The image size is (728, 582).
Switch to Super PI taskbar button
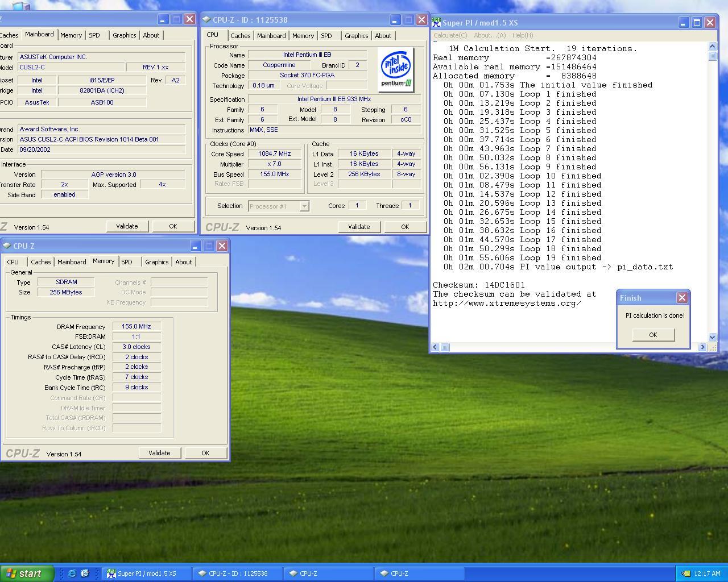147,573
